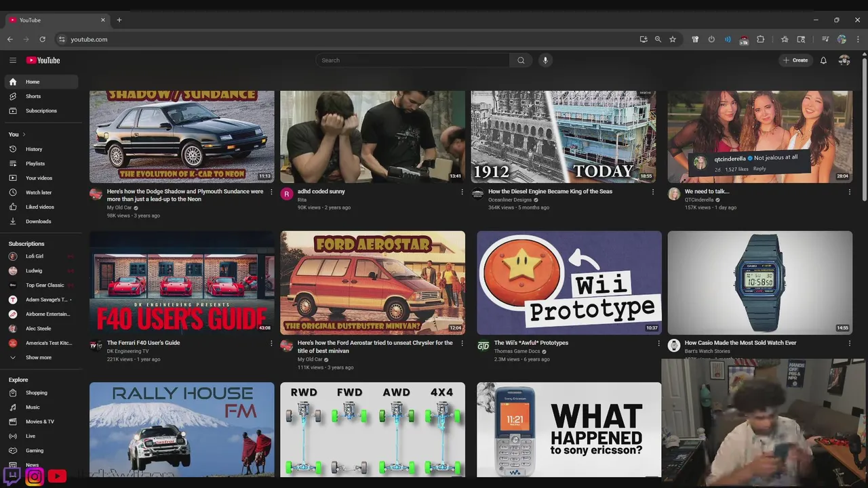
Task: Open more options for adhd coded sunny
Action: coord(462,192)
